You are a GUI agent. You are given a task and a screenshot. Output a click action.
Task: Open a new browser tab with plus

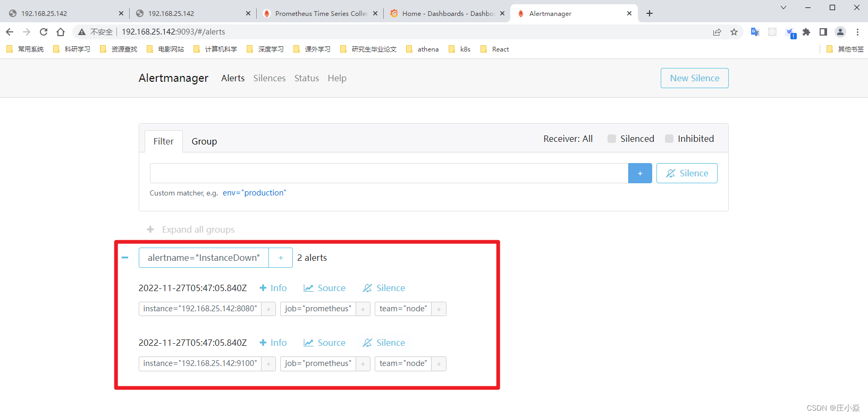click(650, 13)
